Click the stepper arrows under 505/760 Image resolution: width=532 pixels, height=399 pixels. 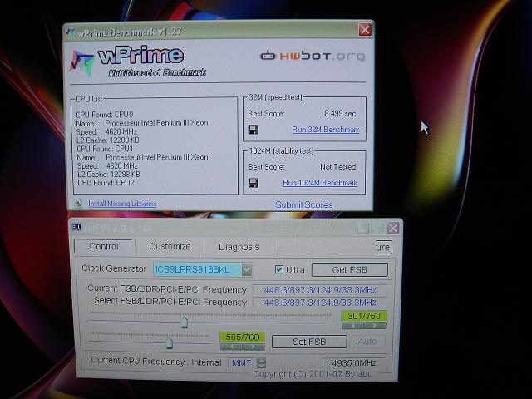coord(242,347)
